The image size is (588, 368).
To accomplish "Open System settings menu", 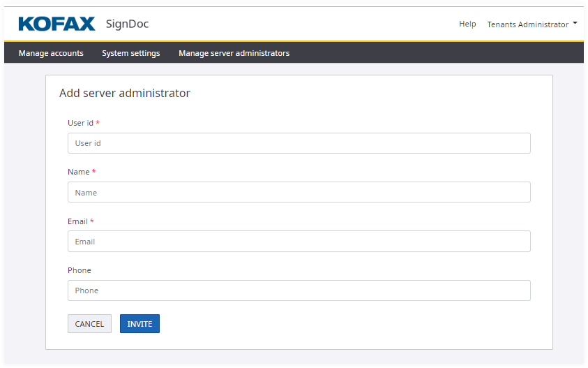I will [x=131, y=53].
